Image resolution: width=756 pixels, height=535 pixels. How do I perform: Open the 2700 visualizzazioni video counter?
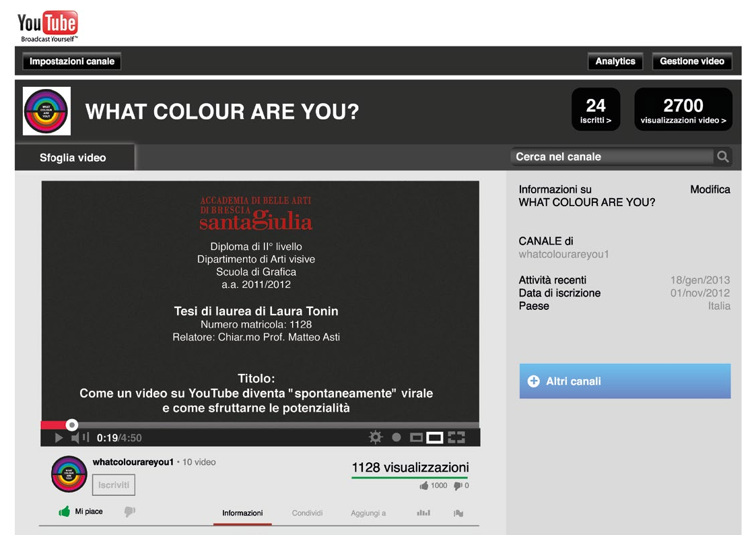(x=683, y=110)
